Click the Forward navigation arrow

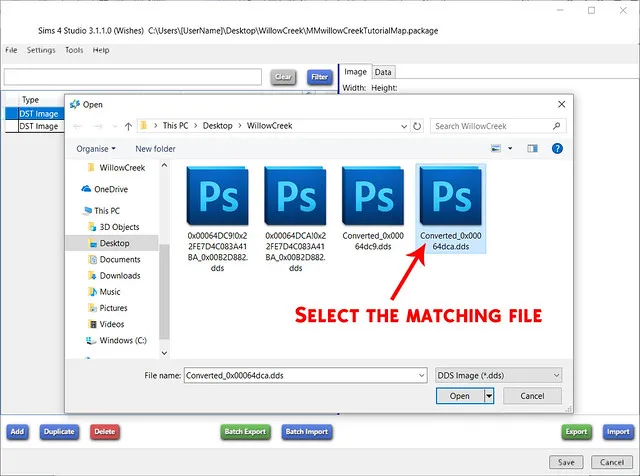pos(98,126)
